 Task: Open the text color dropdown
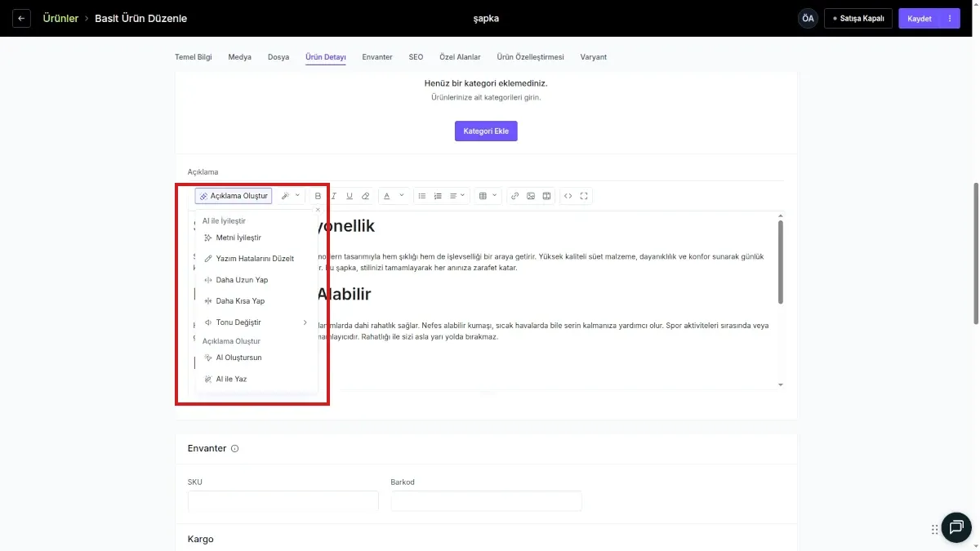[x=393, y=196]
